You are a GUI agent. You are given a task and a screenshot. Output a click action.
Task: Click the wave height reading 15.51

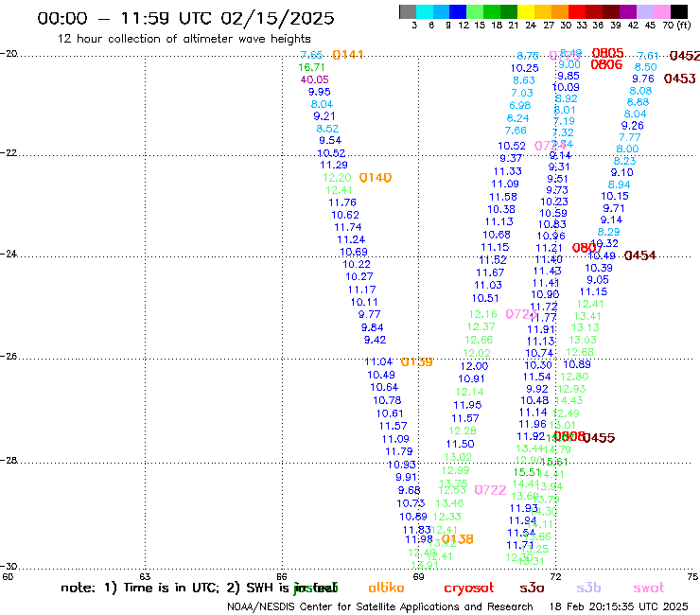(527, 472)
